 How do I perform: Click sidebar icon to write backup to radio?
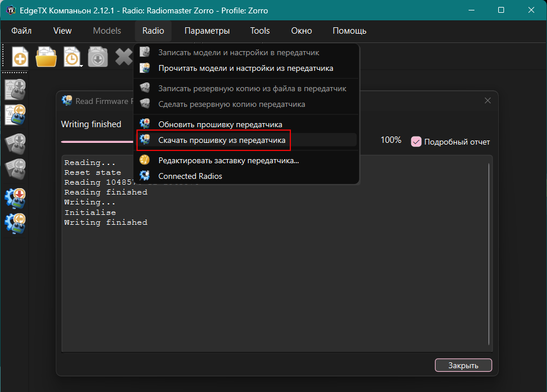(x=15, y=143)
